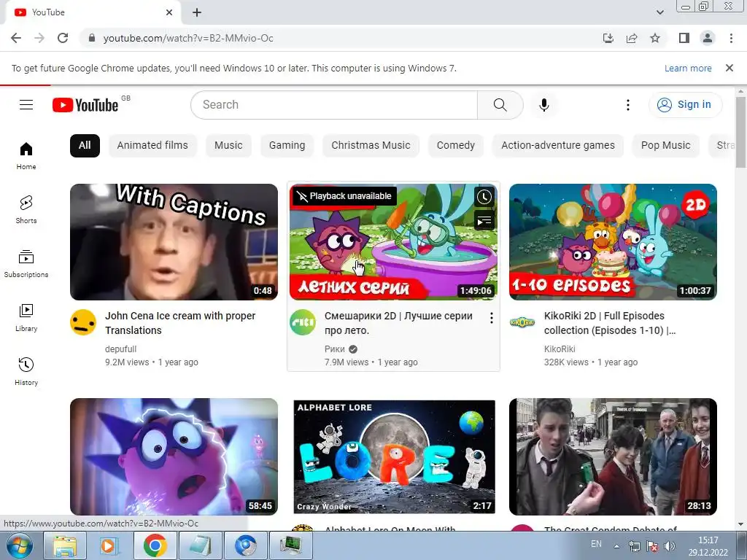The height and width of the screenshot is (560, 747).
Task: Click depufull channel name
Action: point(120,349)
